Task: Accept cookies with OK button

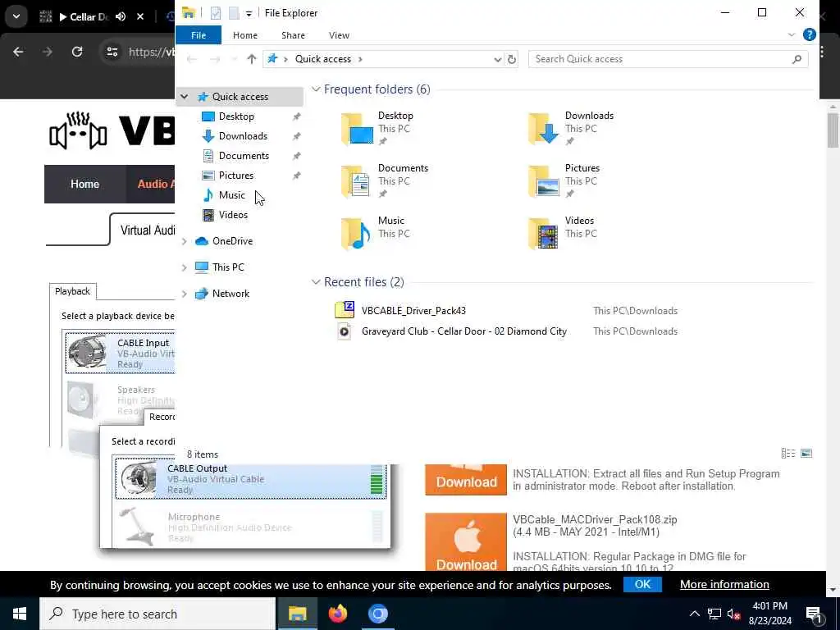Action: point(642,584)
